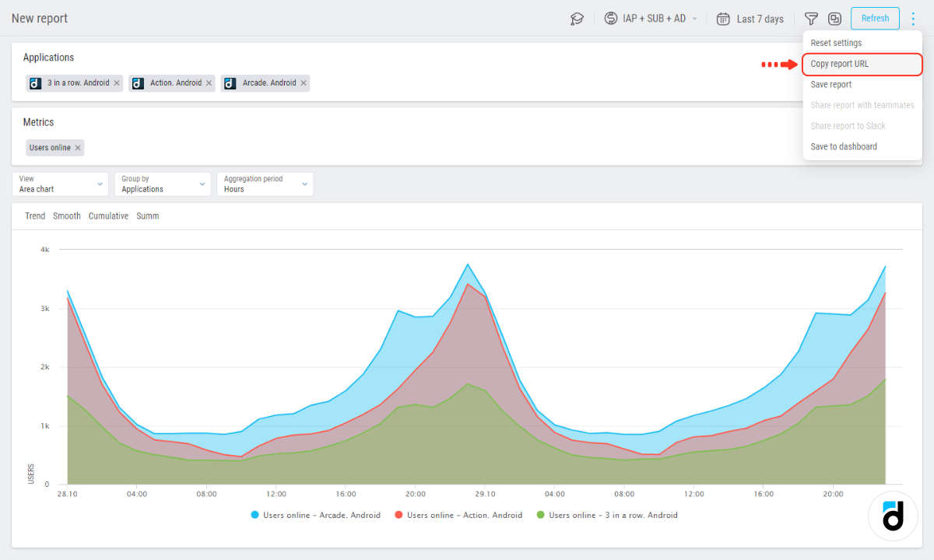The width and height of the screenshot is (934, 560).
Task: Open the Group by Applications dropdown
Action: (162, 184)
